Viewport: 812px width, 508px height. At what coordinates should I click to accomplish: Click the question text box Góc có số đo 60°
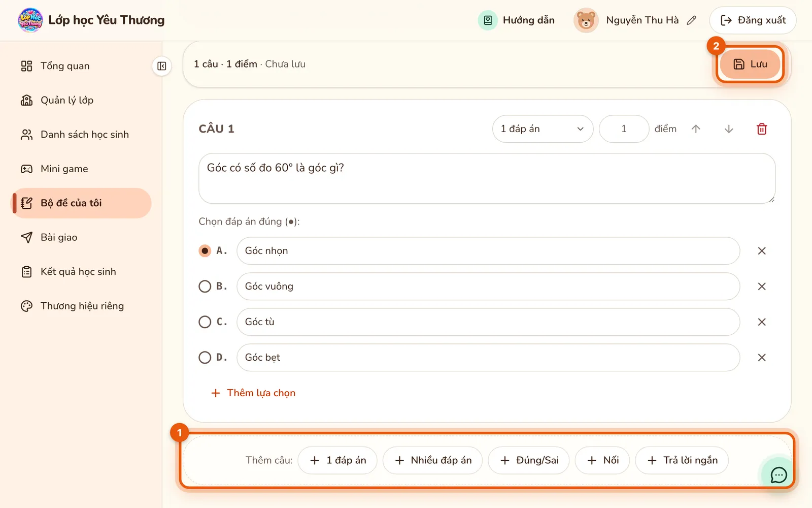487,178
